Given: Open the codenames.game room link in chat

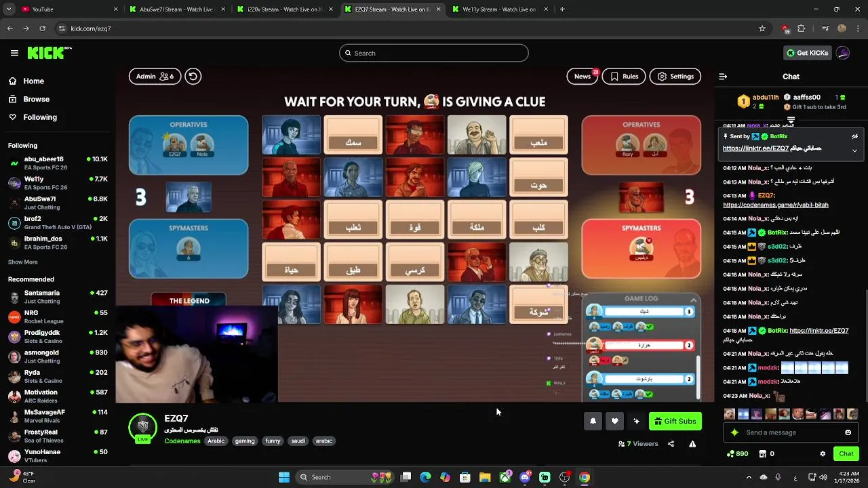Looking at the screenshot, I should 776,205.
